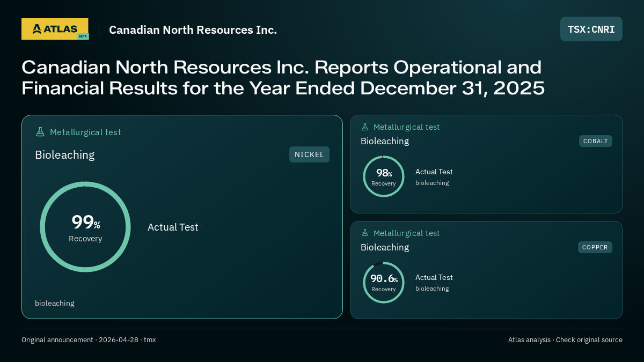644x362 pixels.
Task: Click the 98% recovery ring gauge
Action: click(384, 176)
